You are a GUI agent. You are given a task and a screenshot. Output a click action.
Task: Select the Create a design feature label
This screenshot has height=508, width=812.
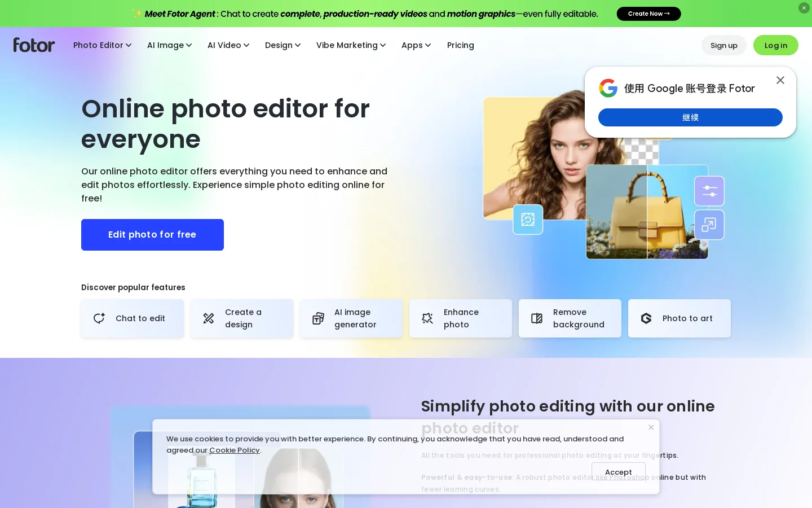(x=244, y=318)
